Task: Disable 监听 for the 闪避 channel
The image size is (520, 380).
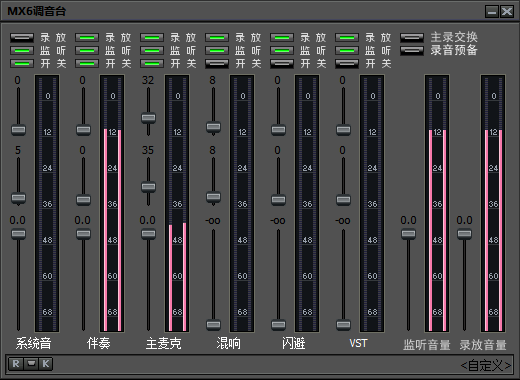Action: click(x=282, y=51)
